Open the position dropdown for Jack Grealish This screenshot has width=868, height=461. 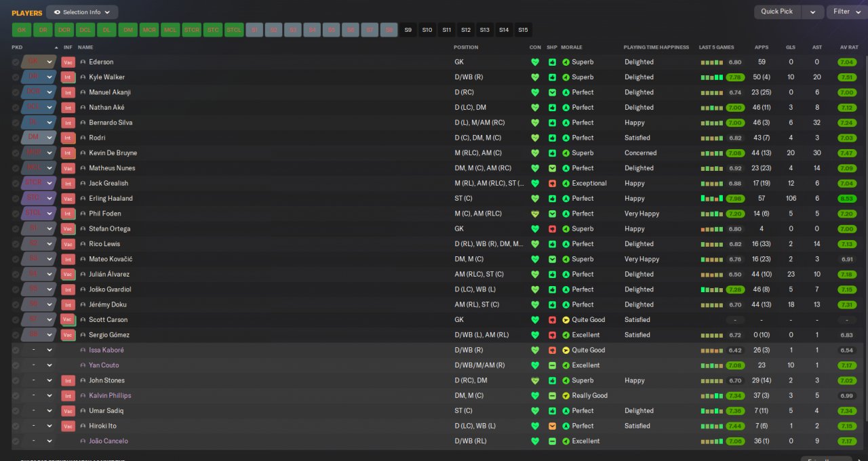pos(50,183)
